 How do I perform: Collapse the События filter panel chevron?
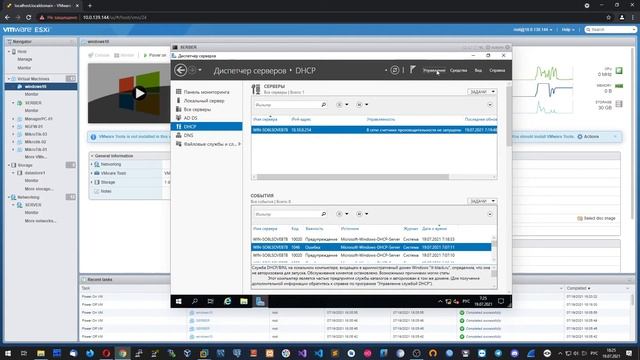pos(490,214)
